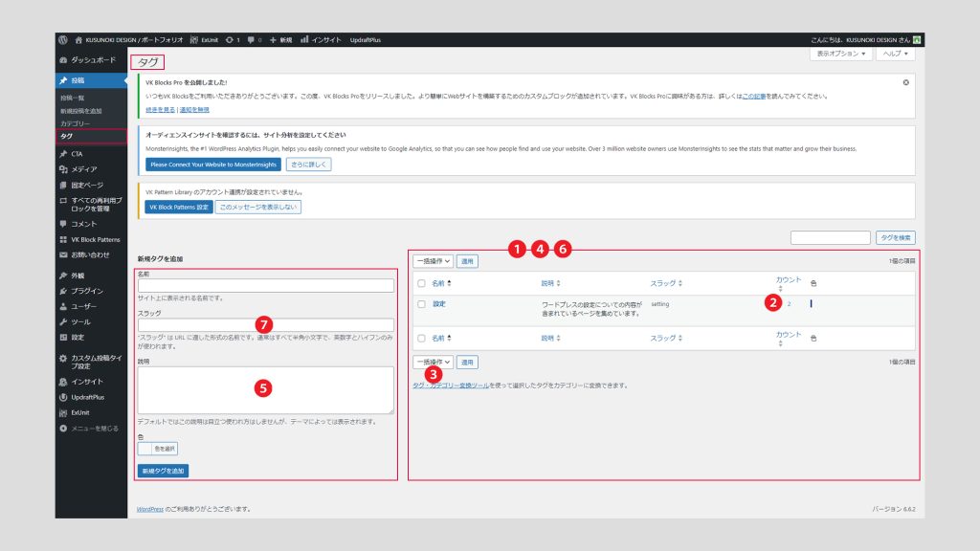The width and height of the screenshot is (980, 551).
Task: Open the ダッシュボード dashboard icon in the sidebar
Action: click(x=63, y=59)
